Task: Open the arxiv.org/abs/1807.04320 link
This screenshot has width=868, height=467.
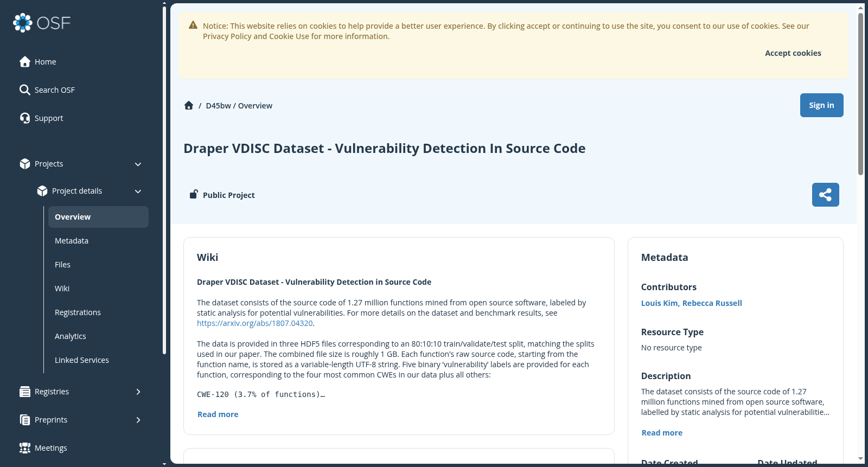Action: click(x=254, y=323)
